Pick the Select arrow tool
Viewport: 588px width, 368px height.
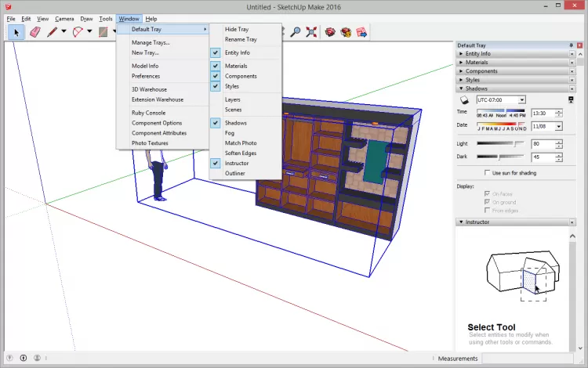pyautogui.click(x=16, y=32)
